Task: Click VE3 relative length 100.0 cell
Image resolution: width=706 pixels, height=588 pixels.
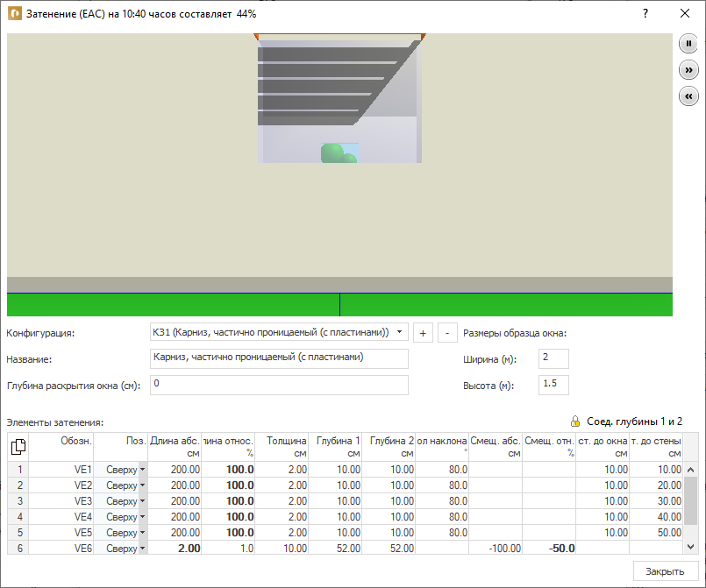Action: [228, 500]
